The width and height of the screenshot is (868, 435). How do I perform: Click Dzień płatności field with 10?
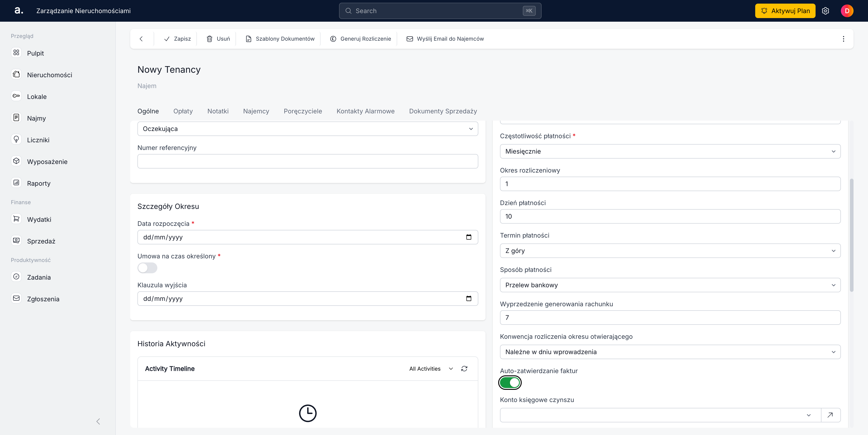[670, 216]
